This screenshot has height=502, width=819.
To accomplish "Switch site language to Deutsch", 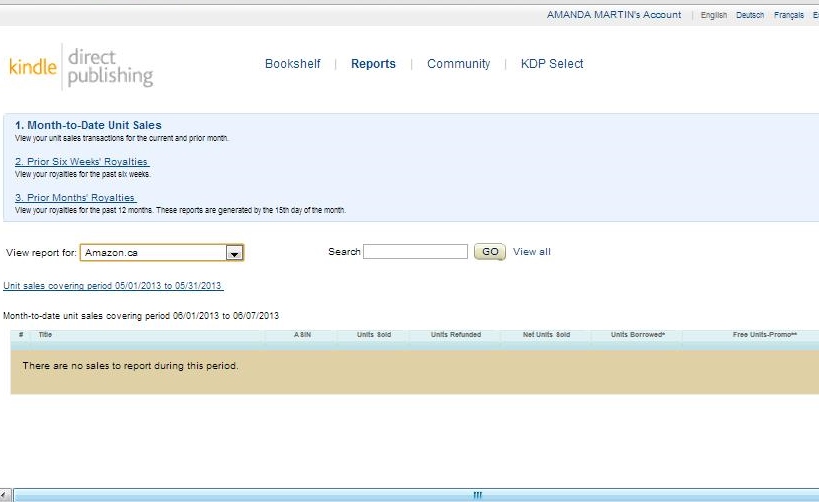I will click(x=750, y=15).
